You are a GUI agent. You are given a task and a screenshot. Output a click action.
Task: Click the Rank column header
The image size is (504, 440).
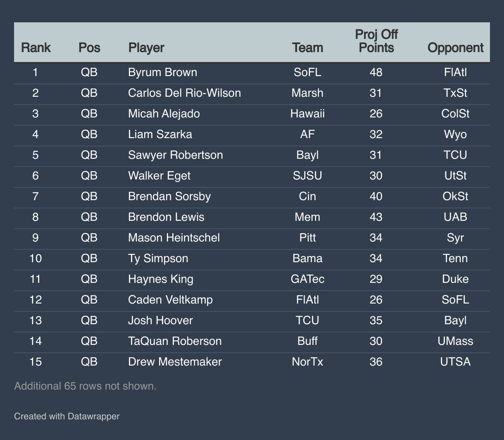pos(36,48)
